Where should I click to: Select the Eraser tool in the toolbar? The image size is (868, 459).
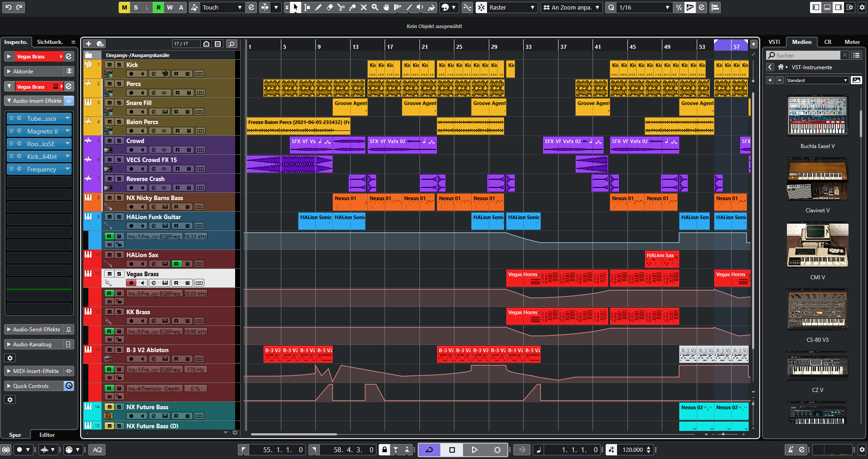330,7
